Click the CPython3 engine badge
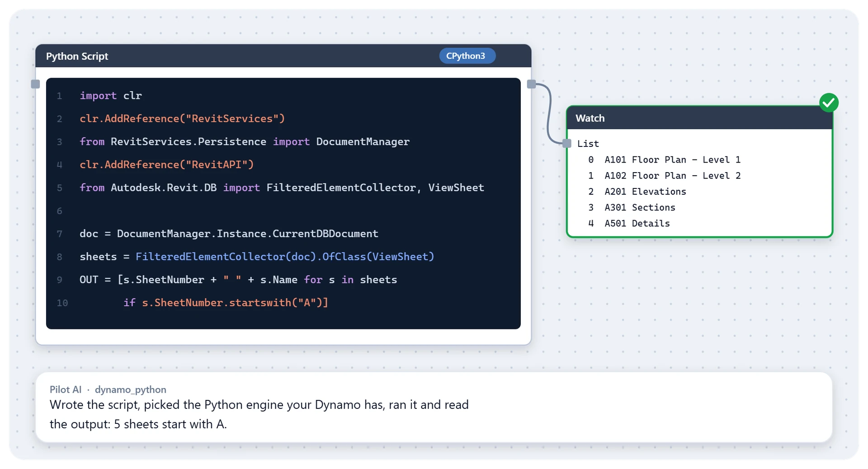Viewport: 868px width, 469px height. 467,56
